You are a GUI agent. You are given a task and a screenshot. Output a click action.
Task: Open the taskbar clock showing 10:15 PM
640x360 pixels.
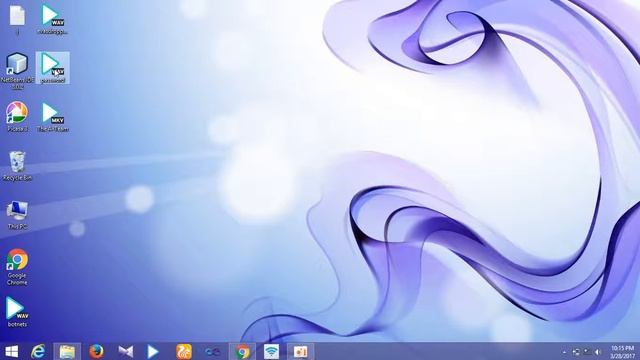coord(623,352)
